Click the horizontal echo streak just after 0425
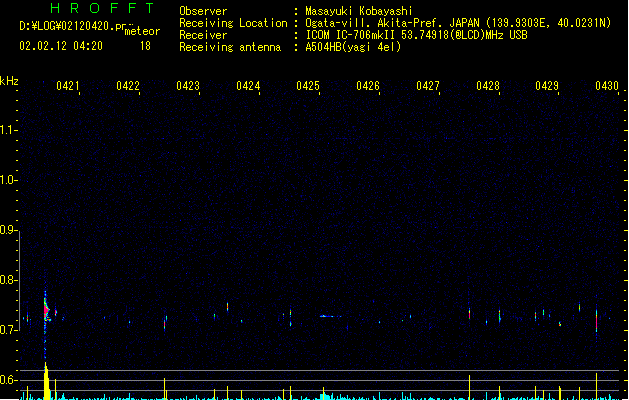The width and height of the screenshot is (629, 400). [330, 316]
